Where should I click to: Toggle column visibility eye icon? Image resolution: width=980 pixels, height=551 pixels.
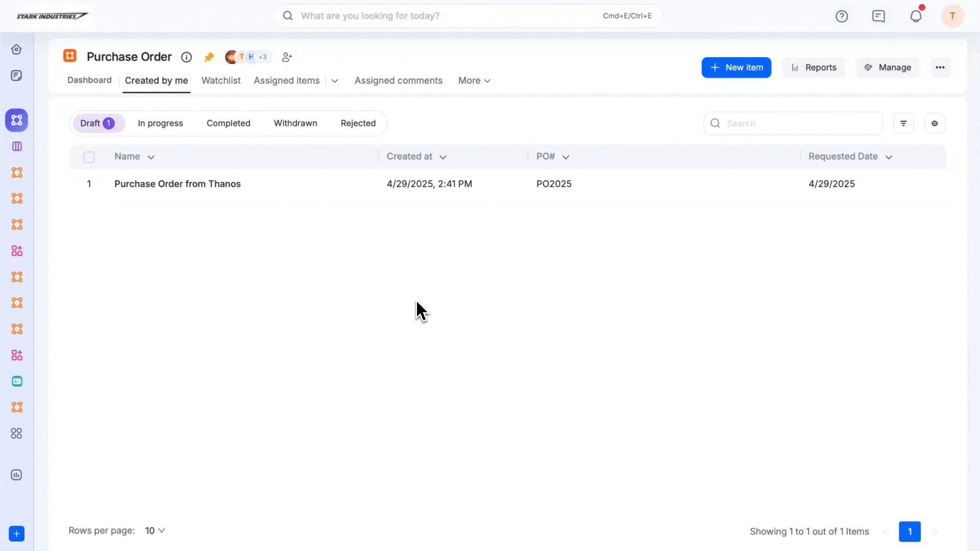tap(935, 123)
